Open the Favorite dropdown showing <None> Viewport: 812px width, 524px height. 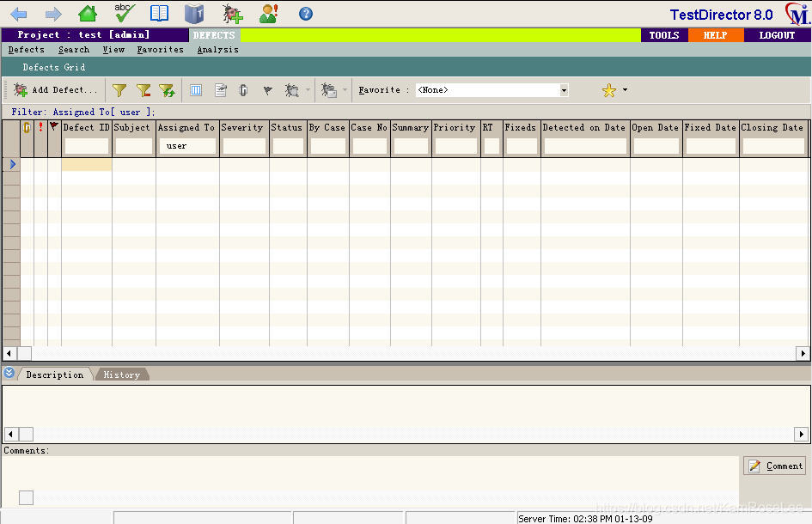[491, 90]
